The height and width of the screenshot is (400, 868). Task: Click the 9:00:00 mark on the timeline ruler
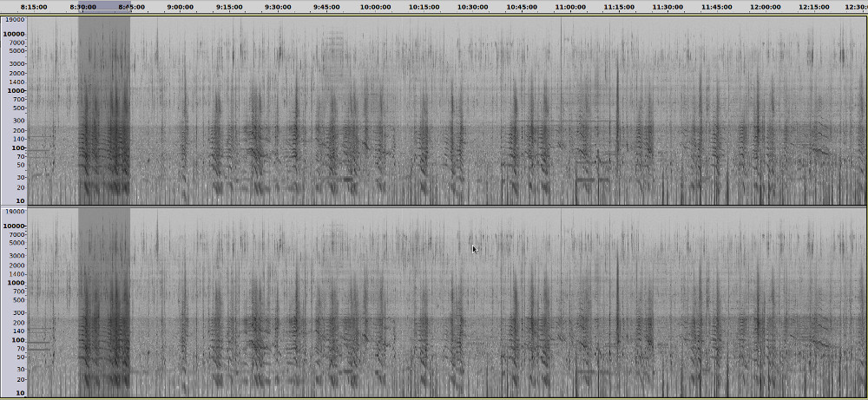(x=180, y=7)
